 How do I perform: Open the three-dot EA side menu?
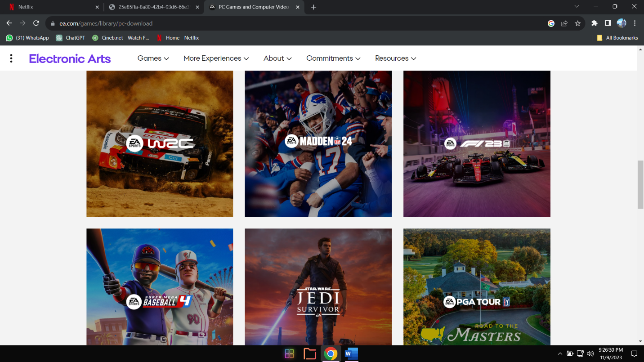[x=11, y=58]
